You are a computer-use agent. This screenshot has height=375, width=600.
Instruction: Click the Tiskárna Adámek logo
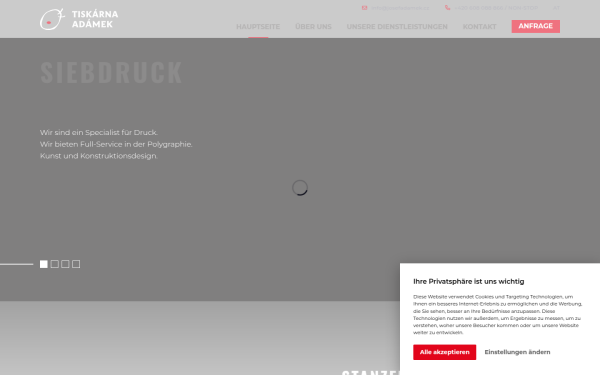click(79, 19)
